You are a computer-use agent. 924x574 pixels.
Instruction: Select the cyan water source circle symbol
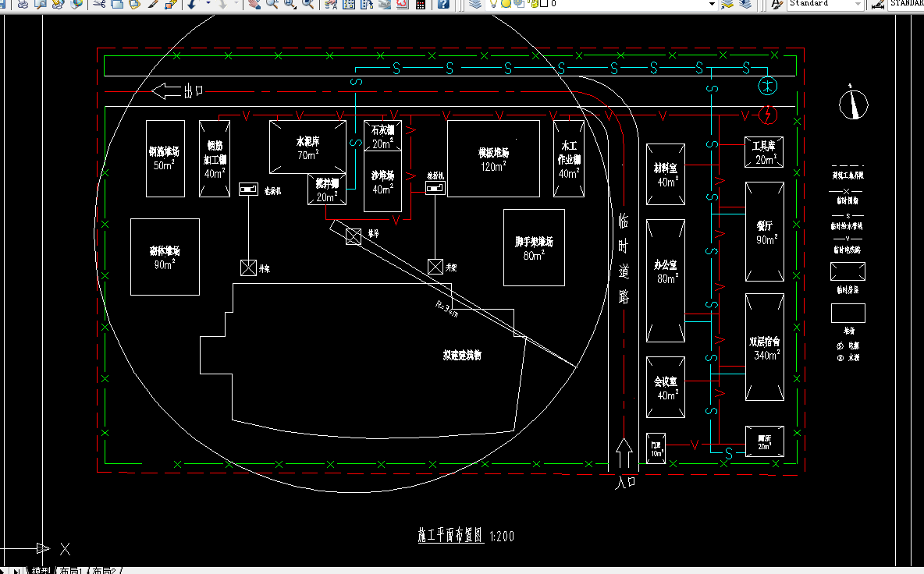tap(768, 86)
